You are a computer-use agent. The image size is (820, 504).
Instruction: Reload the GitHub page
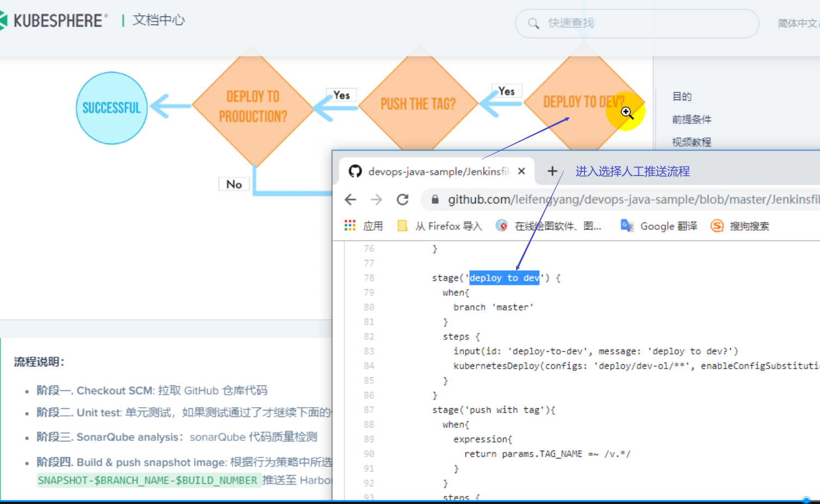[402, 200]
